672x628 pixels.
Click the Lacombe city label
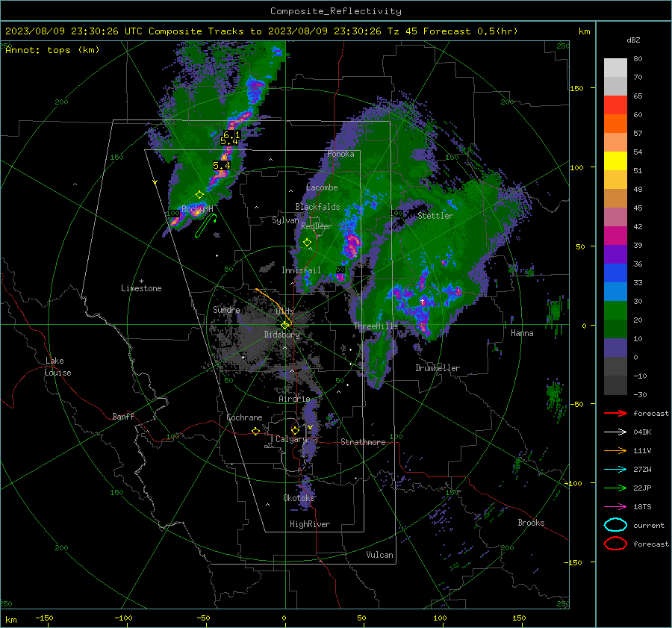(322, 187)
